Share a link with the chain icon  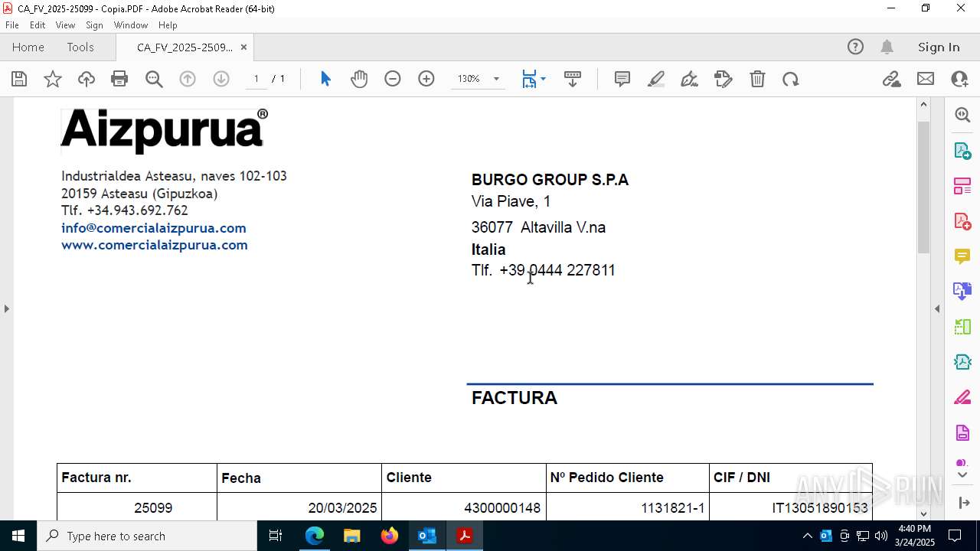pyautogui.click(x=891, y=79)
